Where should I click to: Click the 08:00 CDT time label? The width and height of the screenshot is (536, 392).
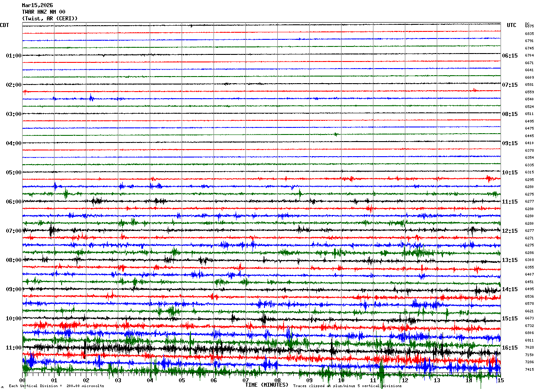pyautogui.click(x=14, y=260)
